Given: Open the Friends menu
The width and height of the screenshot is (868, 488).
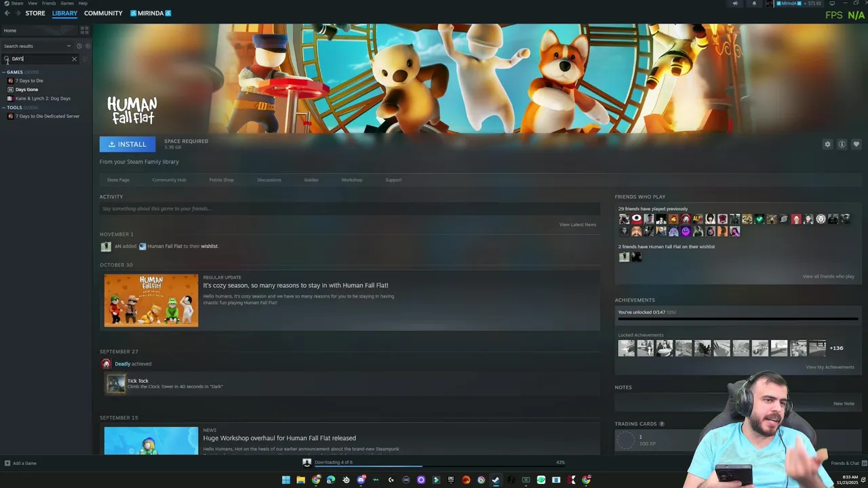Looking at the screenshot, I should coord(49,3).
